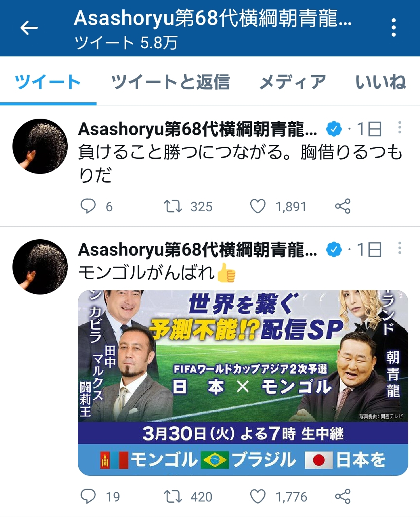Switch to the メディア tab
The height and width of the screenshot is (519, 420).
click(x=293, y=82)
